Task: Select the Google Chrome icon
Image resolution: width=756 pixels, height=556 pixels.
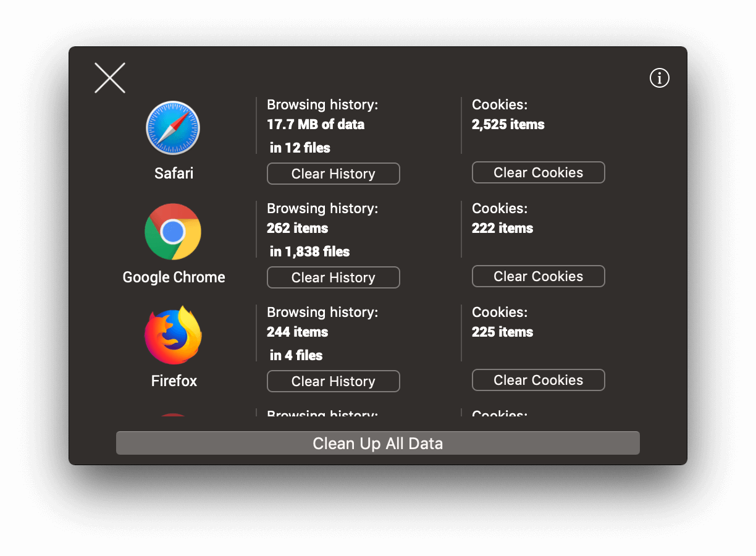Action: [173, 232]
